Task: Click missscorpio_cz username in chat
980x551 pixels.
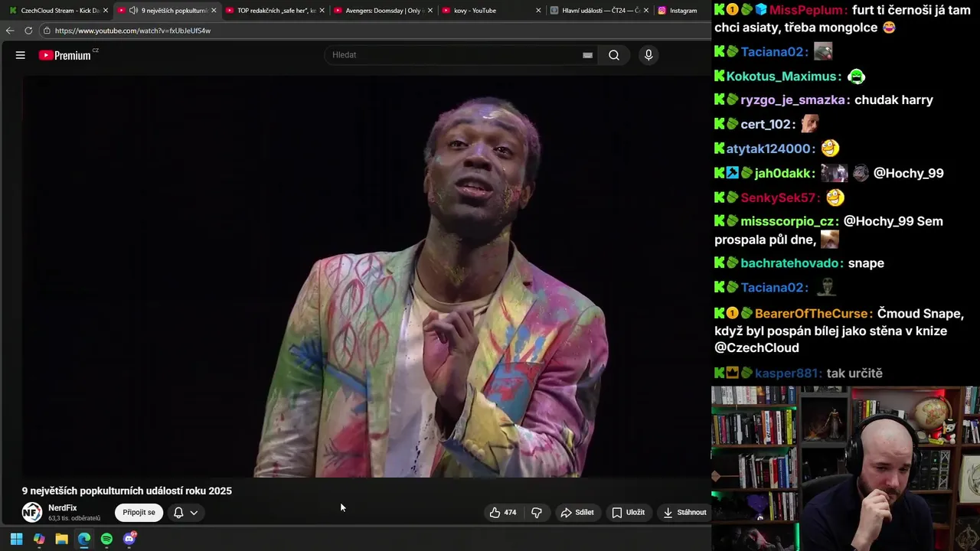Action: coord(787,222)
